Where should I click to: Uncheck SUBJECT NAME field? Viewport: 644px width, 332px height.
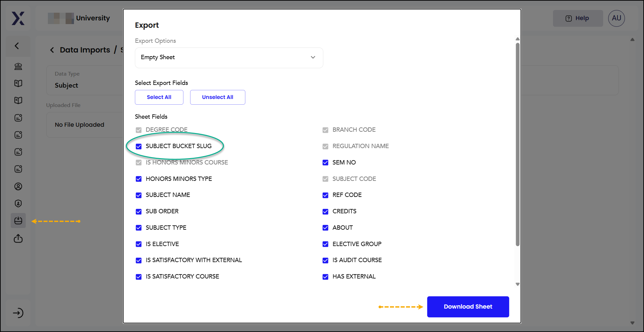[139, 195]
